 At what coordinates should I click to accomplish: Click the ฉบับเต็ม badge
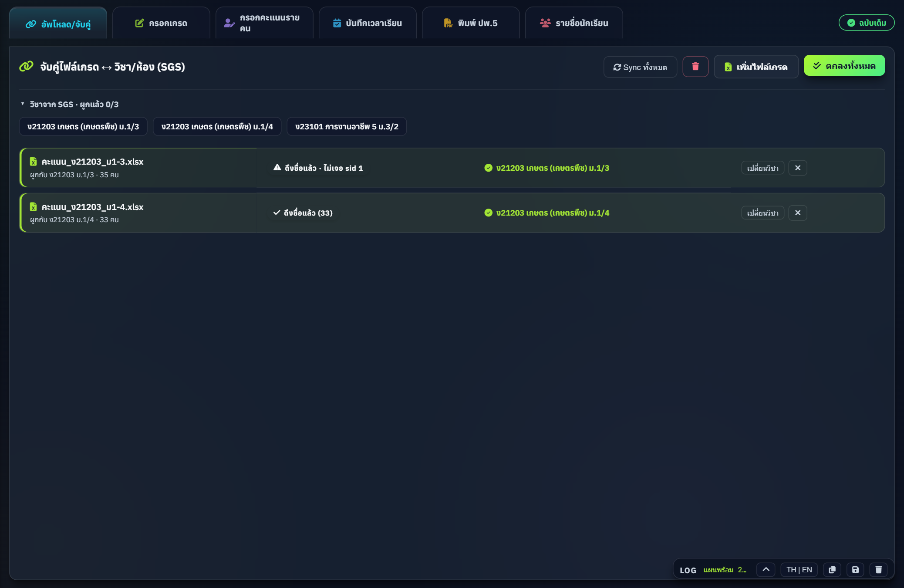(x=867, y=23)
